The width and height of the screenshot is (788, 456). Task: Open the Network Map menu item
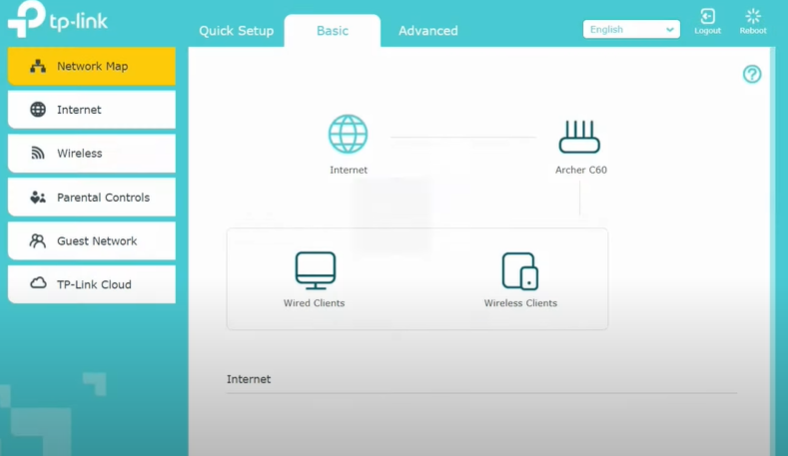tap(92, 66)
